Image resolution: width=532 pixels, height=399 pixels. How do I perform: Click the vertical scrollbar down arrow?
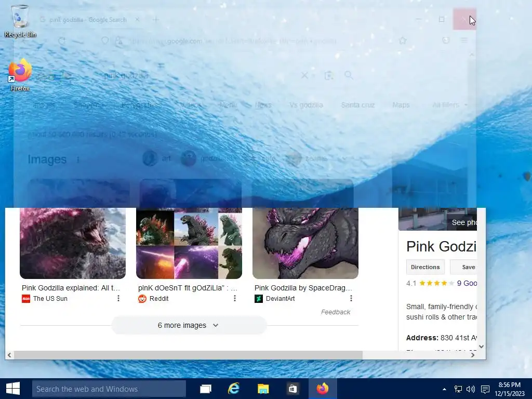[x=481, y=347]
